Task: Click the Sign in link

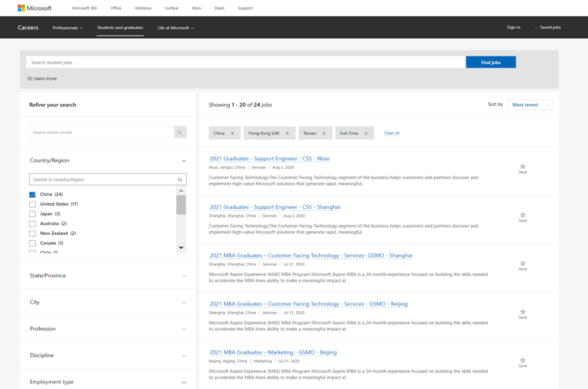Action: click(x=513, y=27)
